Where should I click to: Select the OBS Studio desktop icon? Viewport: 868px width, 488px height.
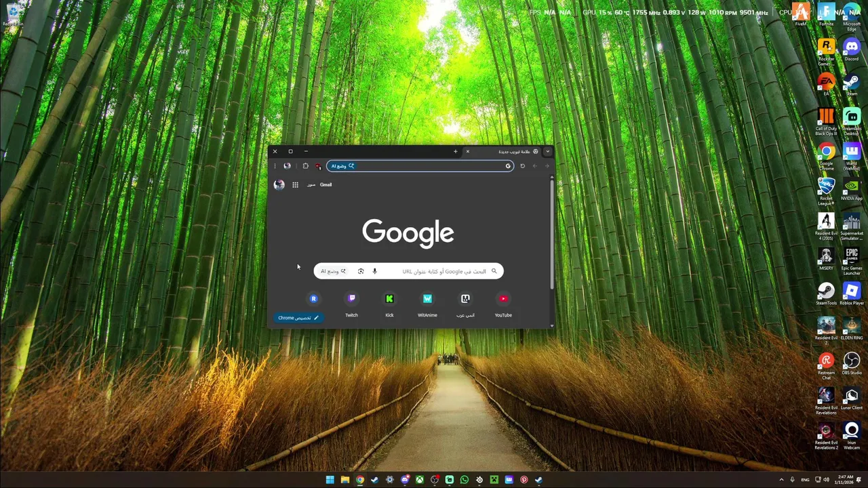[x=852, y=364]
